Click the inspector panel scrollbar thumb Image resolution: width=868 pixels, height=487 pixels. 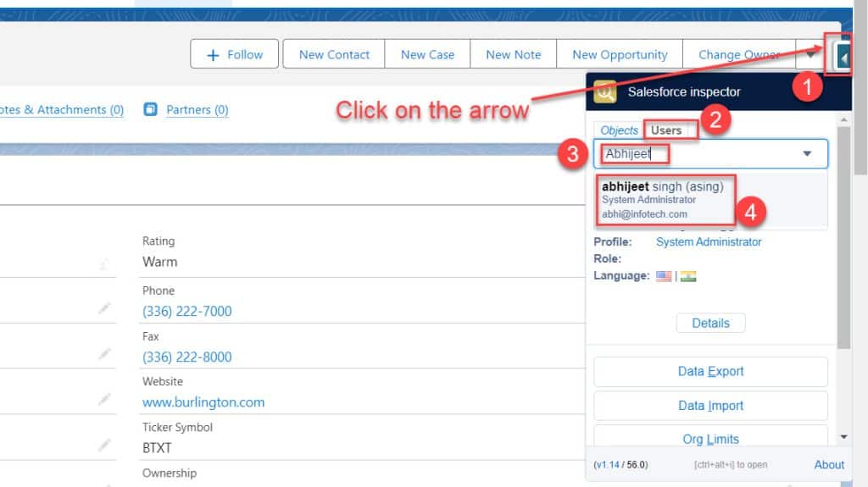[x=843, y=238]
